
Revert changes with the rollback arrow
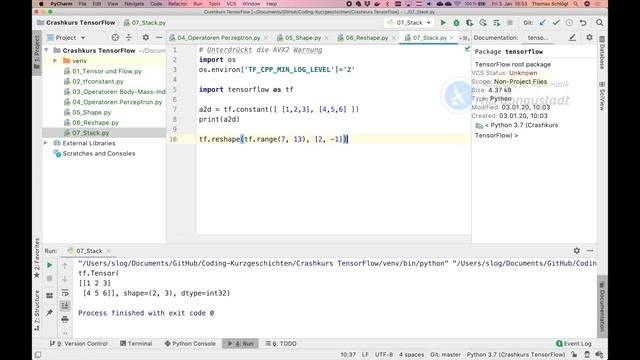[583, 23]
